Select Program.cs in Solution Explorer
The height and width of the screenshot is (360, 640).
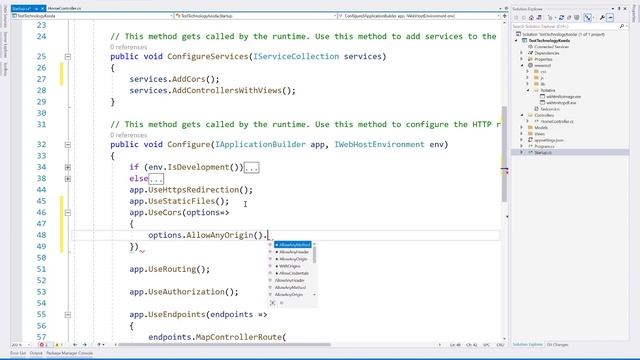click(541, 146)
